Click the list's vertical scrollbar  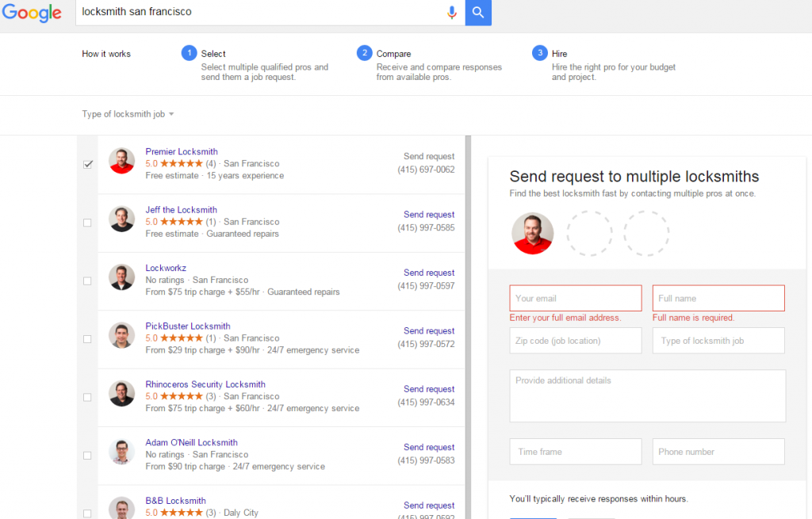tap(468, 317)
